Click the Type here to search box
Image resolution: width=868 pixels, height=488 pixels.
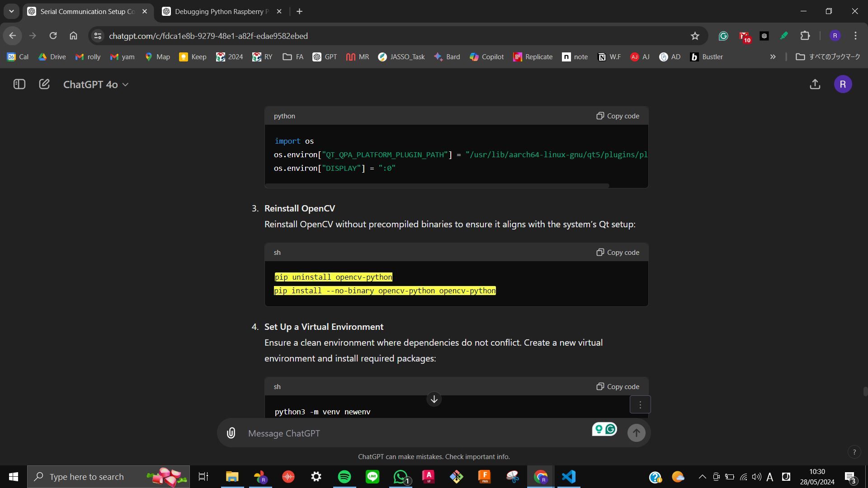(x=108, y=477)
